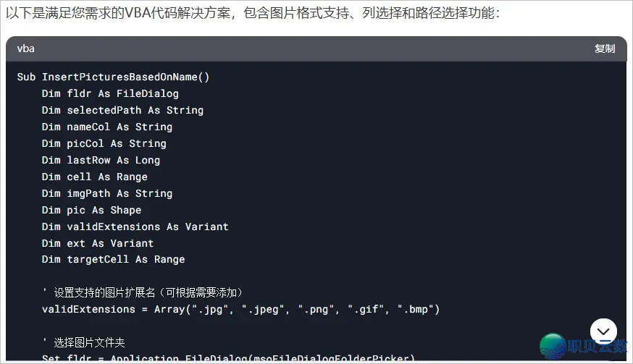633x364 pixels.
Task: Click the Dim cell As Range line
Action: [x=95, y=177]
